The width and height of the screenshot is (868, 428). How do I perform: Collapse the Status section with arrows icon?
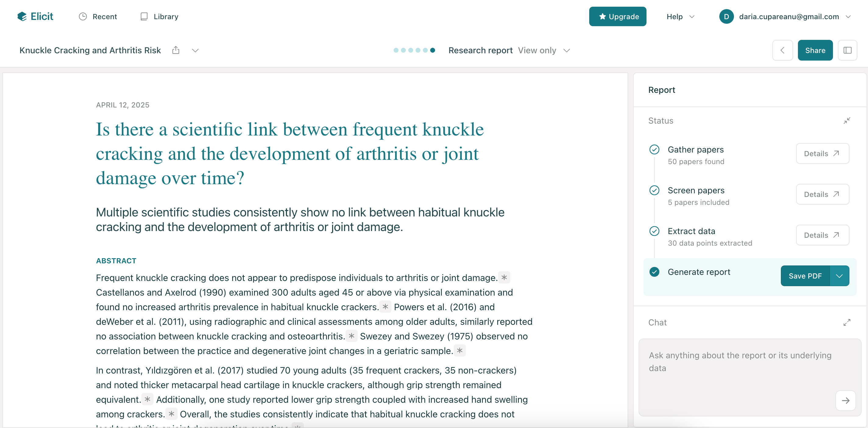point(846,121)
